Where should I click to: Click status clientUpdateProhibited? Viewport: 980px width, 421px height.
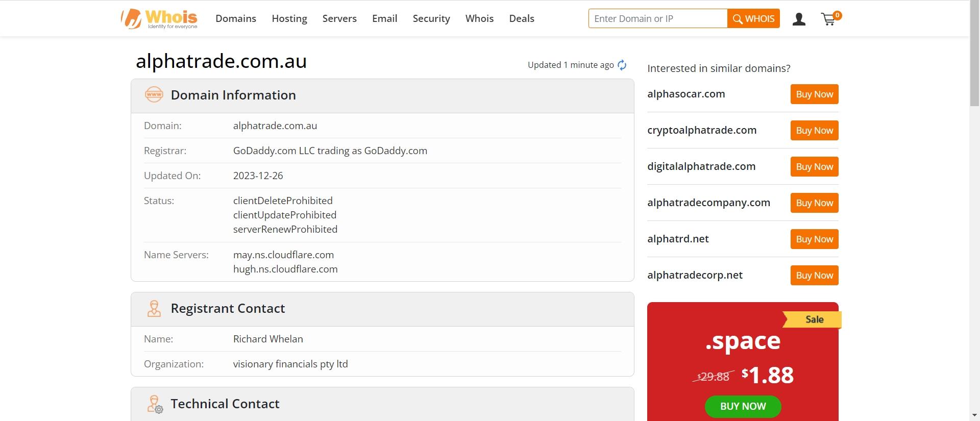click(x=285, y=215)
